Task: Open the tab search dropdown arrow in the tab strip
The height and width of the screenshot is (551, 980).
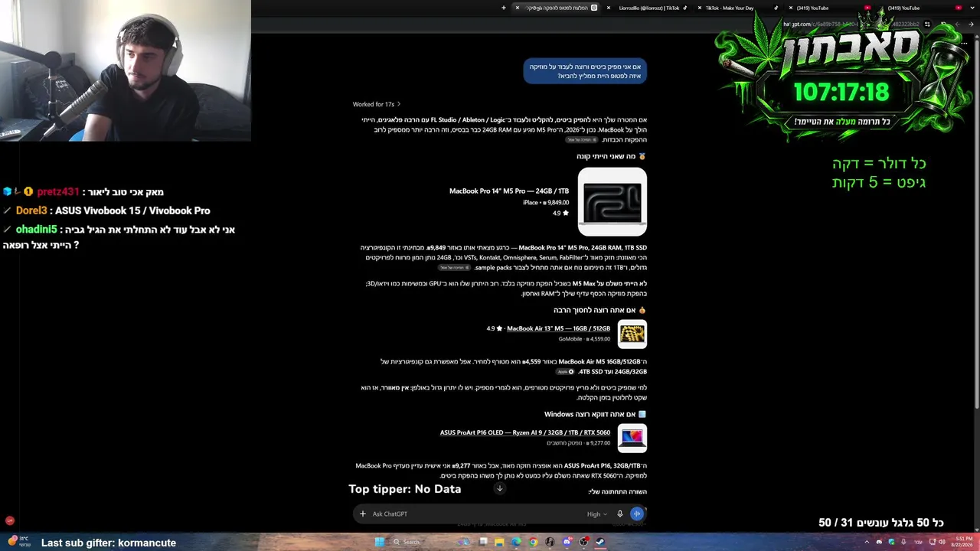Action: click(972, 8)
